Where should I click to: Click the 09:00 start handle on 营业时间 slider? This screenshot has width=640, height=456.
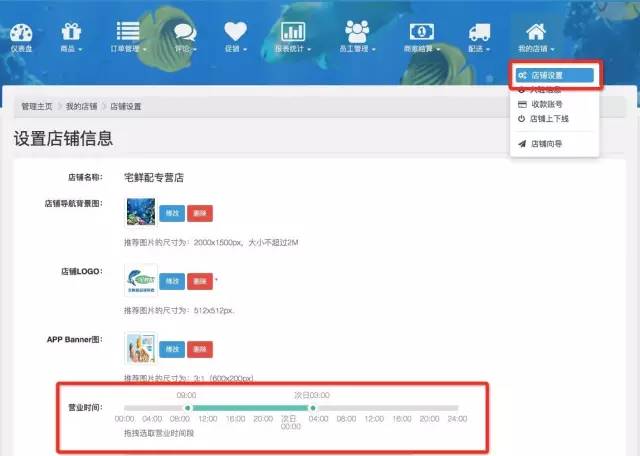pyautogui.click(x=187, y=408)
